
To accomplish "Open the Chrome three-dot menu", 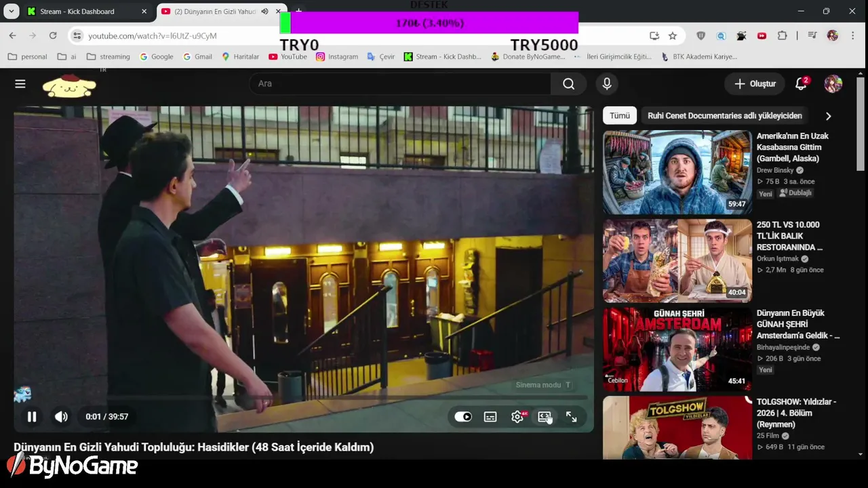I will [852, 36].
